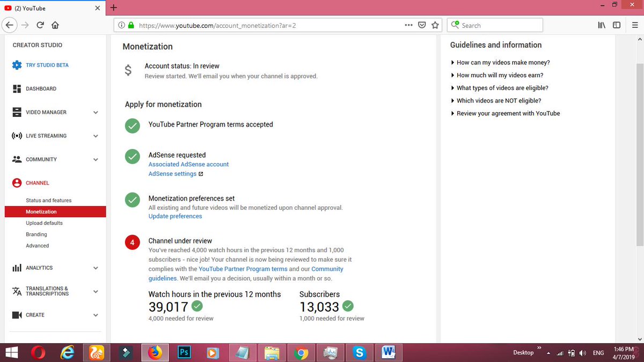Screen dimensions: 644x362
Task: Open Community guidelines link
Action: point(246,274)
